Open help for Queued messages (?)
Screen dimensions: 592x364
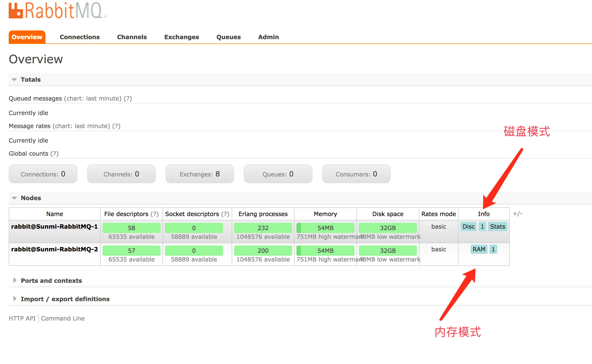coord(128,99)
